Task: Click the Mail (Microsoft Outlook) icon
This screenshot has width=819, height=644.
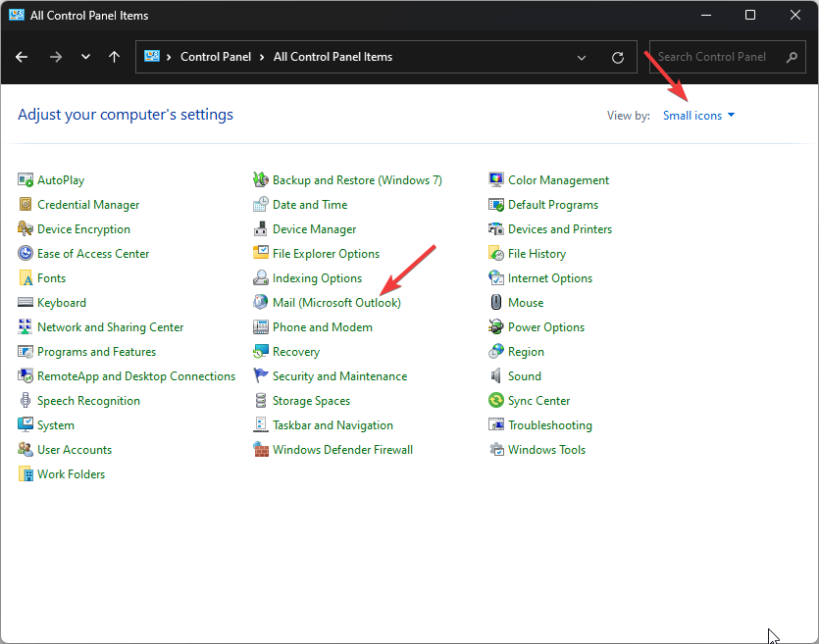Action: pos(261,303)
